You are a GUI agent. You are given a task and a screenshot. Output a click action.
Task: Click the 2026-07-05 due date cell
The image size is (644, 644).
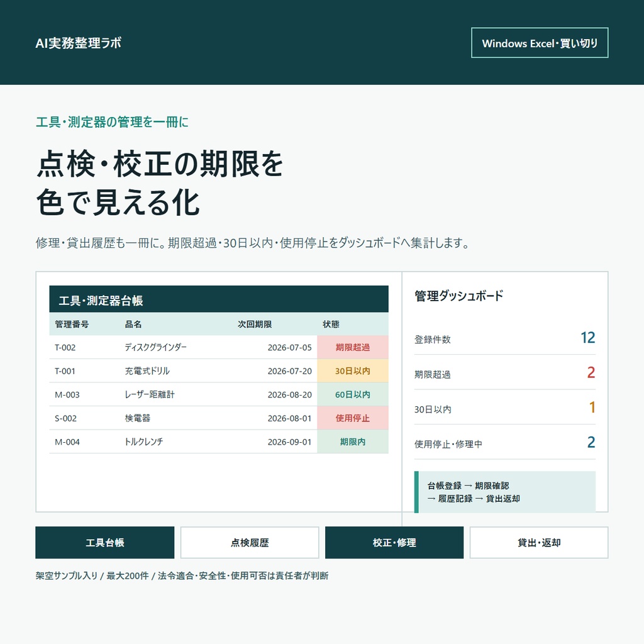coord(289,347)
